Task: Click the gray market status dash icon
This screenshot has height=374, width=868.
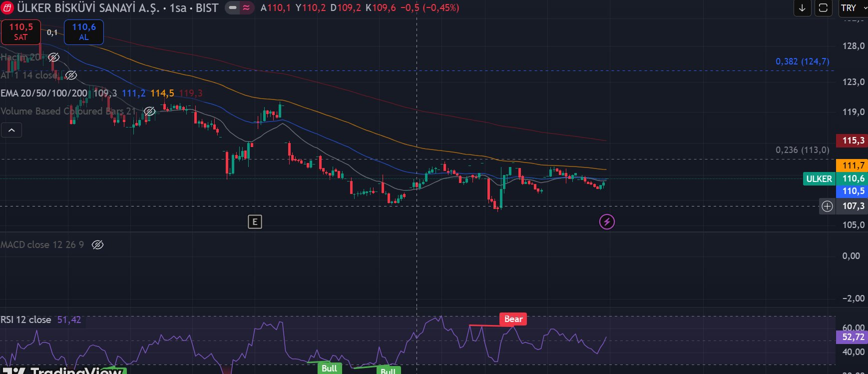Action: pos(233,8)
